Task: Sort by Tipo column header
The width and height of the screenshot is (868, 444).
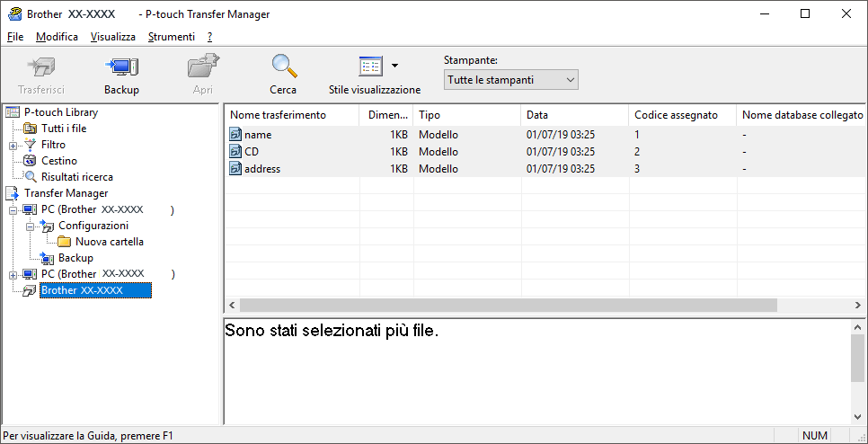Action: coord(467,115)
